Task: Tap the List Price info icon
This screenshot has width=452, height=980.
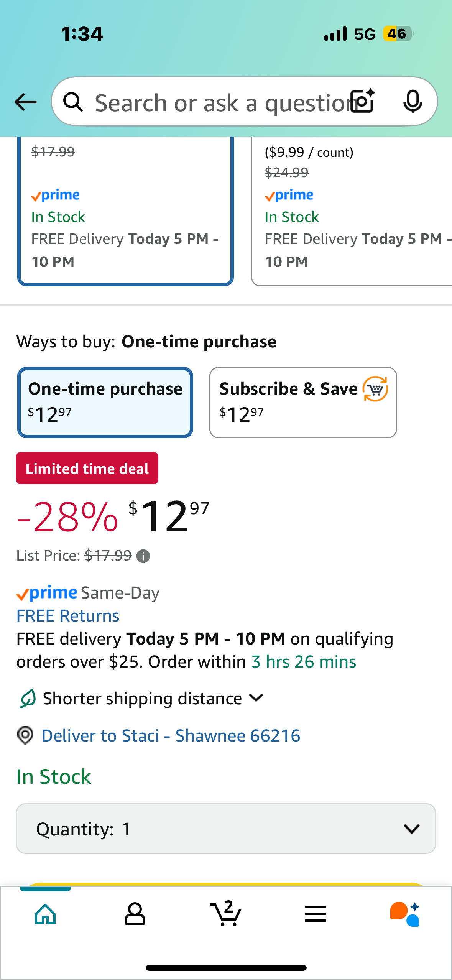Action: click(x=143, y=556)
